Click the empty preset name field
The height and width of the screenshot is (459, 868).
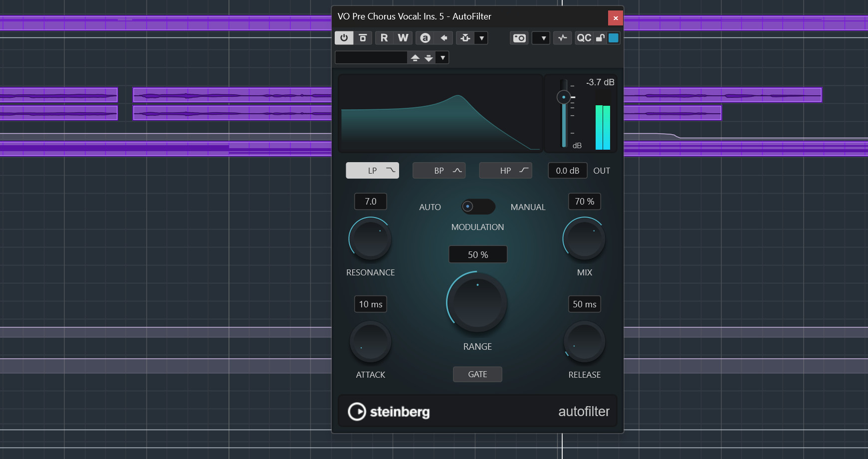(x=371, y=57)
